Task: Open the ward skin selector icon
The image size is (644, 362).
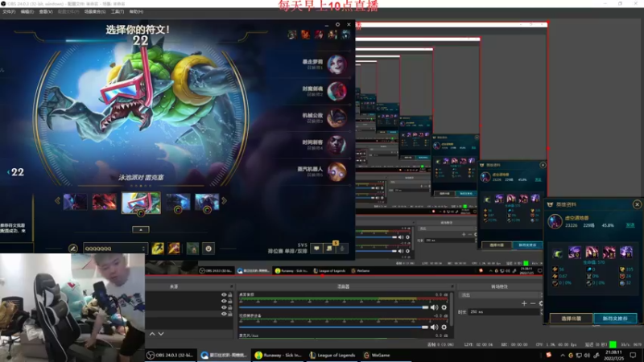Action: click(192, 249)
